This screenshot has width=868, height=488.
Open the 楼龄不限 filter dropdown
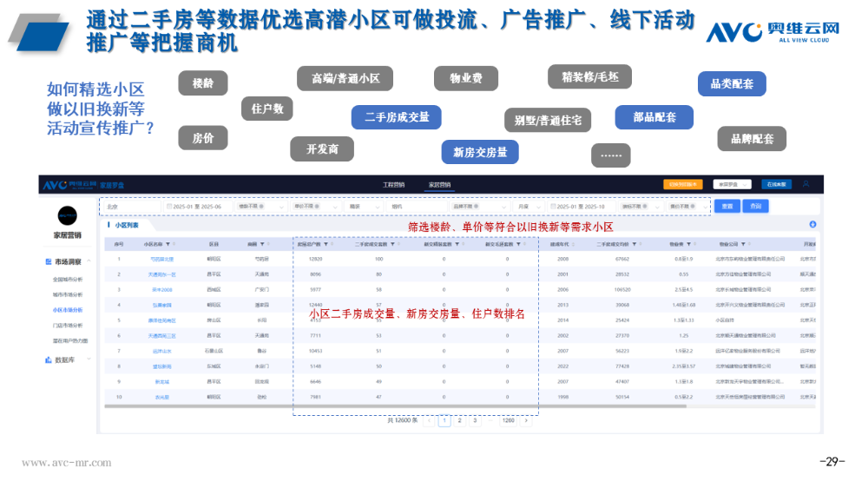coord(253,207)
